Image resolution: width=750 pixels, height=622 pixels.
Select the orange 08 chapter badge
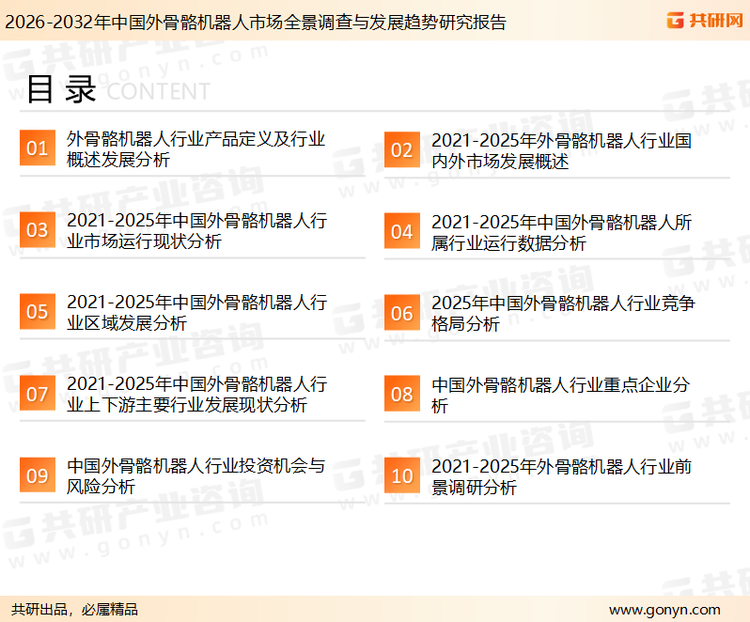click(x=402, y=394)
